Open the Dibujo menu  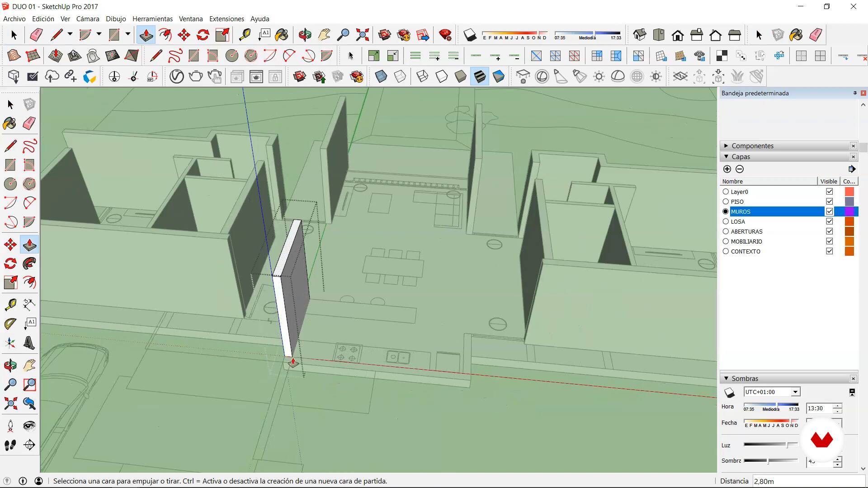116,19
